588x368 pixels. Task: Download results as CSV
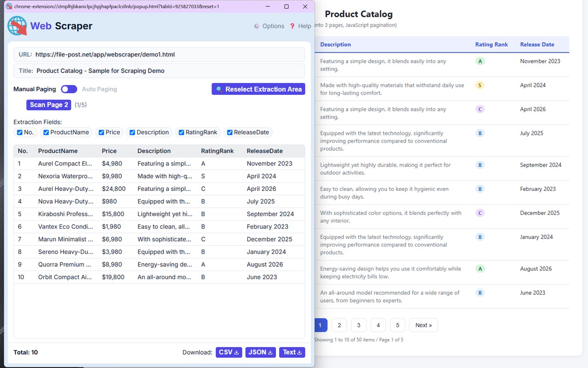click(x=229, y=352)
